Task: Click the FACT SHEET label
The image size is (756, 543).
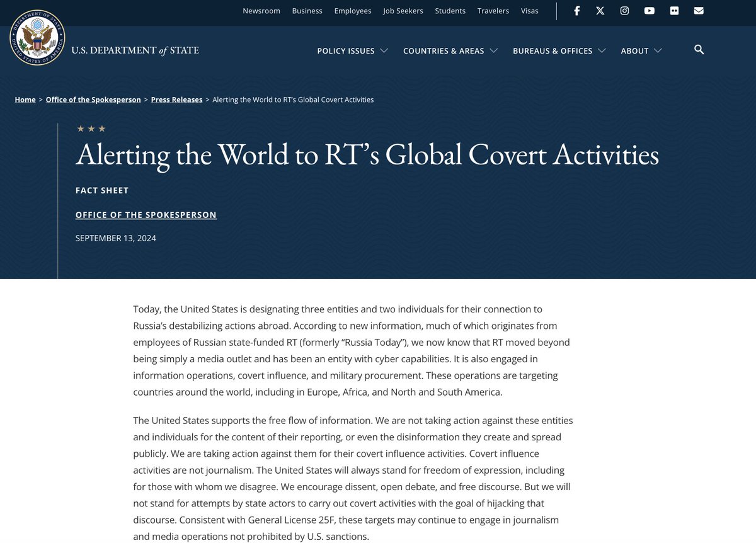Action: 101,190
